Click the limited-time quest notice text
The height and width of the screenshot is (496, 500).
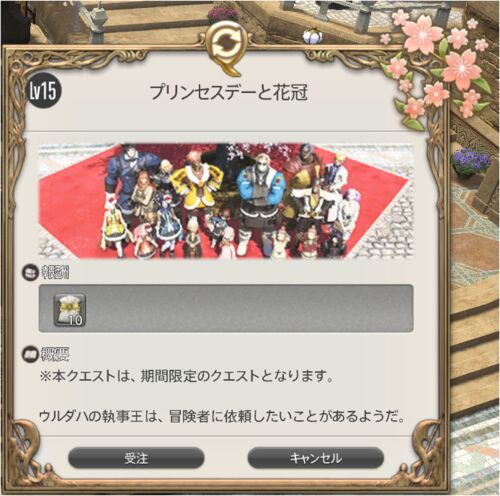(187, 377)
